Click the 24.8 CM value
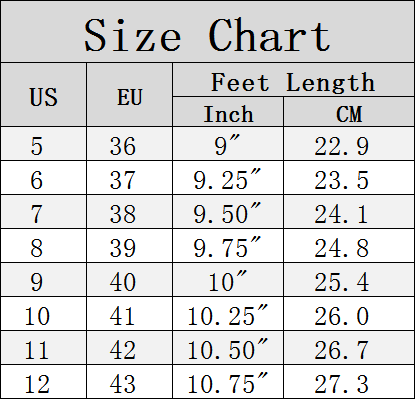The width and height of the screenshot is (415, 399). (342, 248)
